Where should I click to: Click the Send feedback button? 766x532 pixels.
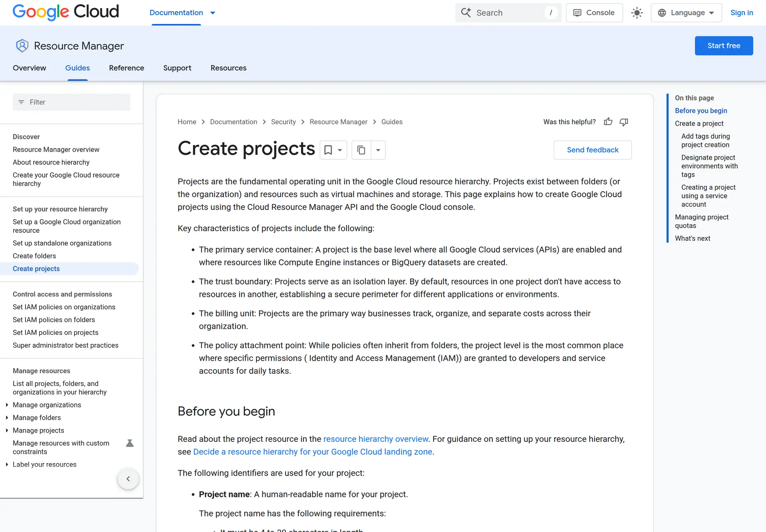(x=592, y=150)
